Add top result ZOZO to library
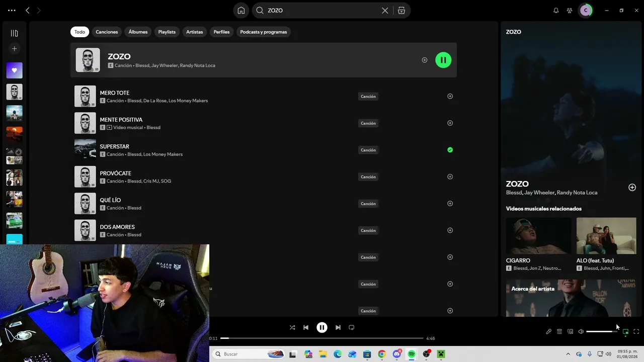Viewport: 644px width, 362px height. tap(425, 60)
